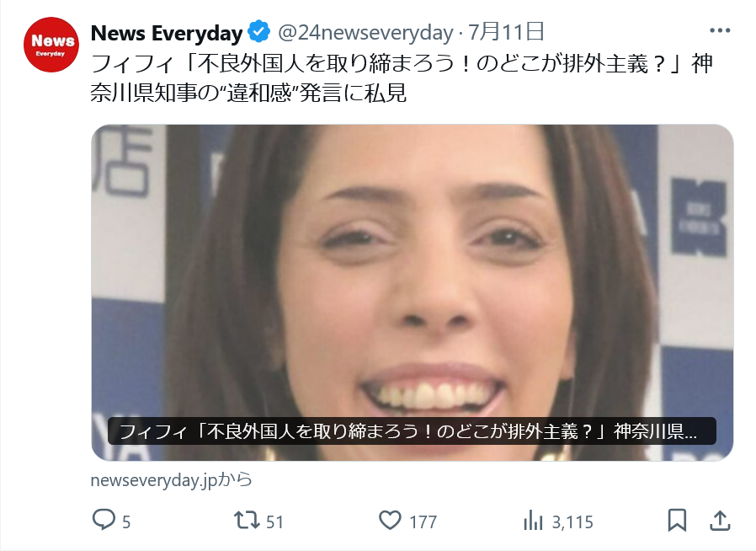
Task: Open the @24newseveryday handle link
Action: (x=365, y=33)
